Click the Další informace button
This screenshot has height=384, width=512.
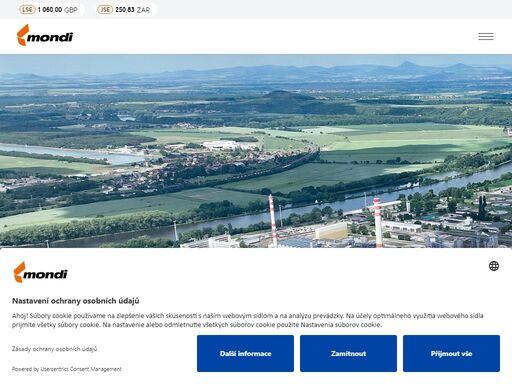pos(245,353)
